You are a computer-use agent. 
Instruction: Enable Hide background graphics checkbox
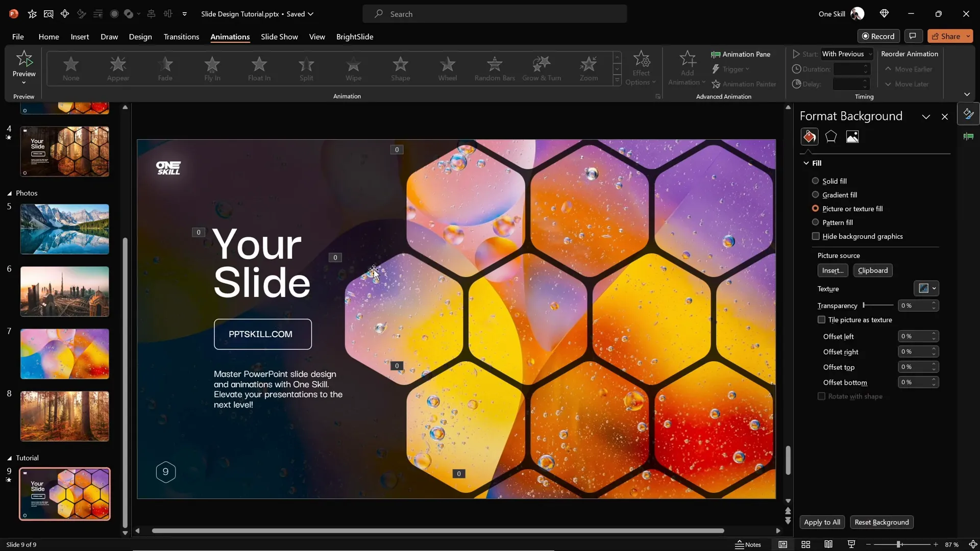816,236
